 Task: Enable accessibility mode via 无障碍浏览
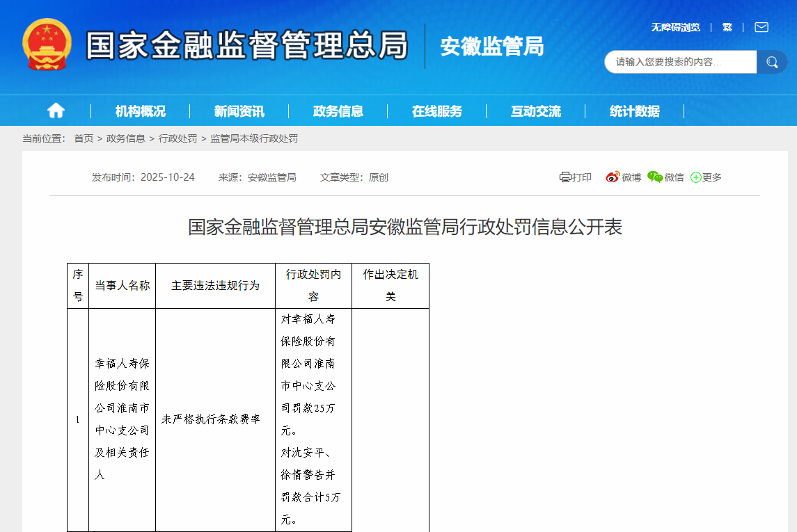coord(674,26)
